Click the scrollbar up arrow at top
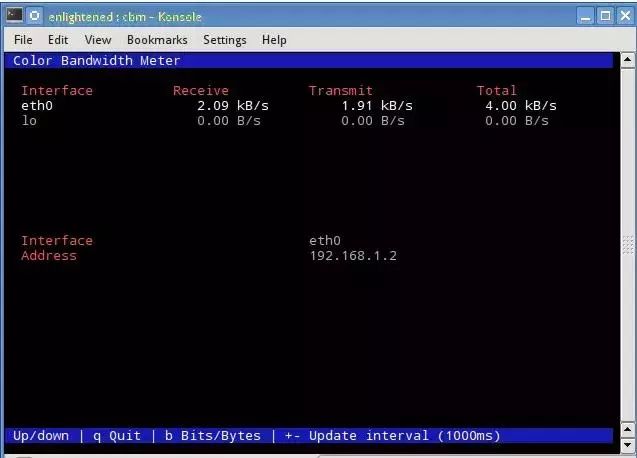637x458 pixels. (x=627, y=60)
